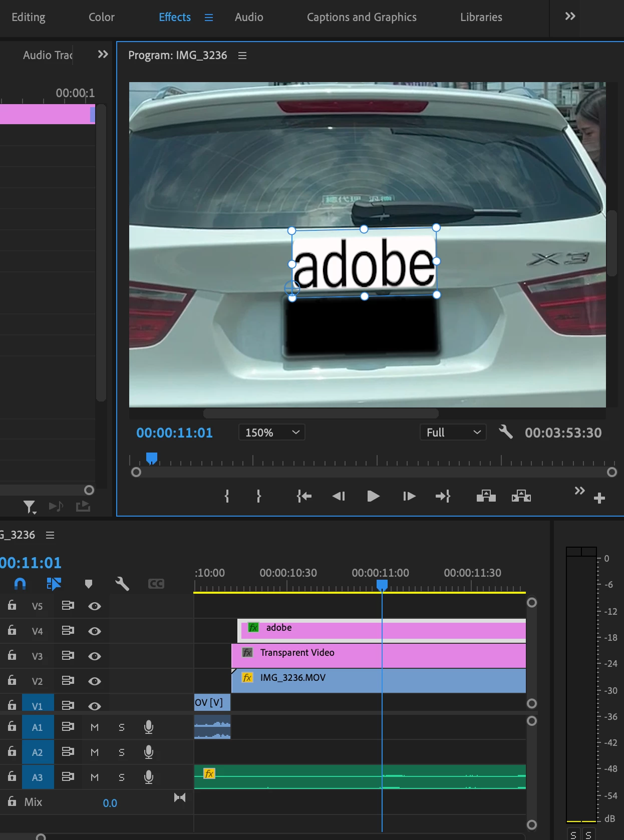Select the Transparent Video clip
624x840 pixels.
(379, 655)
